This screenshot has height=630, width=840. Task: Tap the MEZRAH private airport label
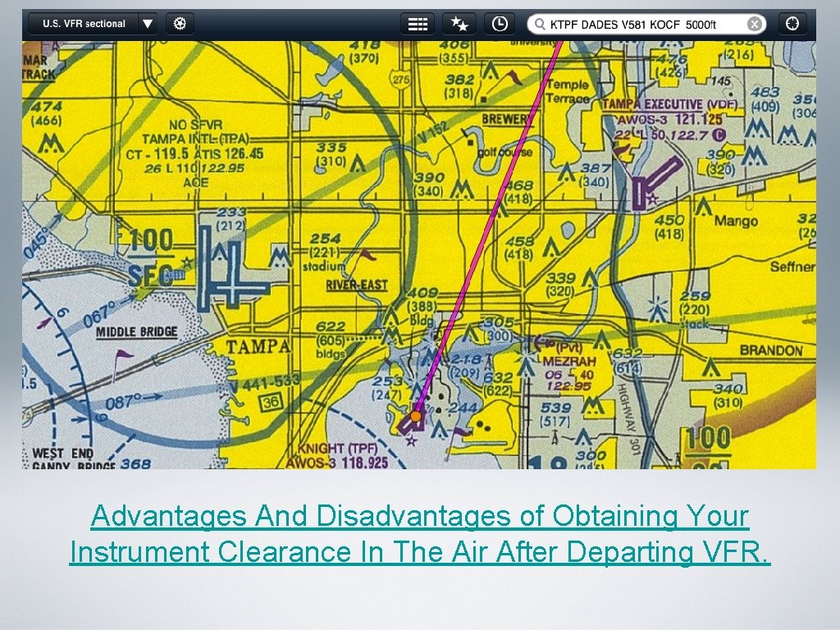(569, 361)
